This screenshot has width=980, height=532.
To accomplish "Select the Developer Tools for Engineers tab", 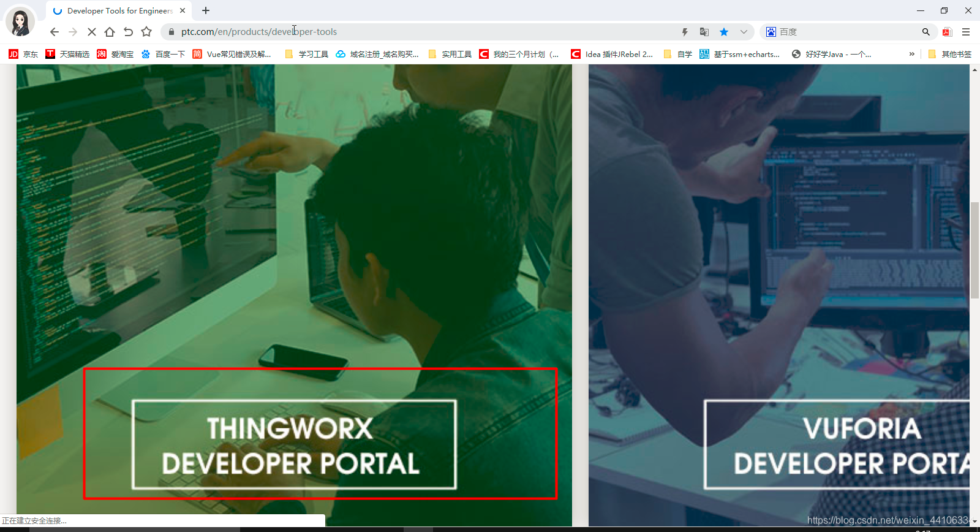I will 119,10.
